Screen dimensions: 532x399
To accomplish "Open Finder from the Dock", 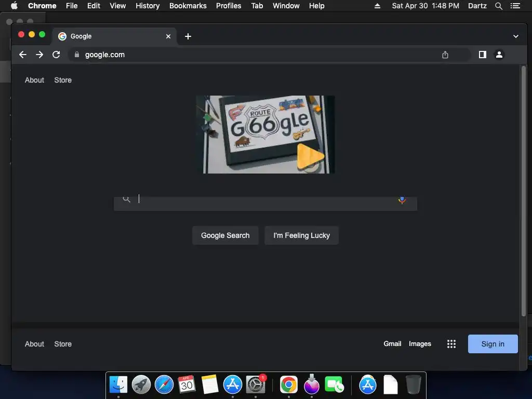I will pos(118,385).
